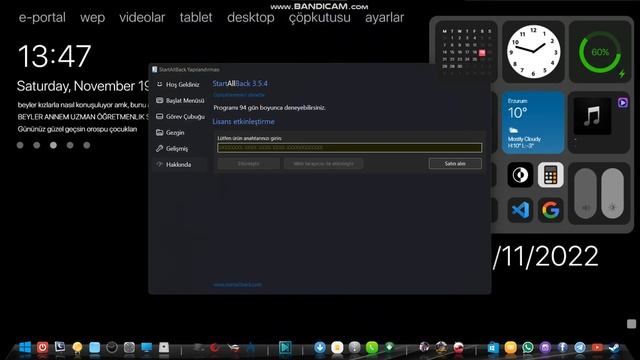Click the Windows Start icon in dock

25,348
